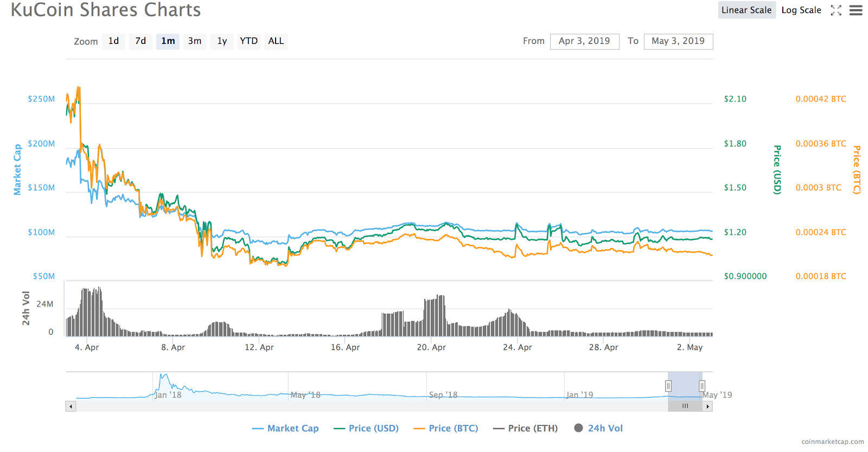Hide Price (BTC) series via legend
Viewport: 868px width, 452px height.
tap(446, 429)
